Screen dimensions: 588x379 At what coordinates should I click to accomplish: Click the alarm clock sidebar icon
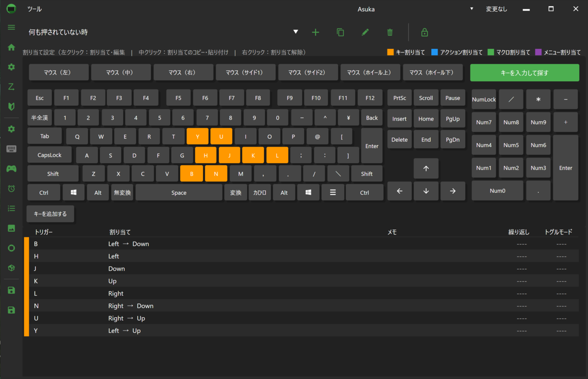click(11, 188)
